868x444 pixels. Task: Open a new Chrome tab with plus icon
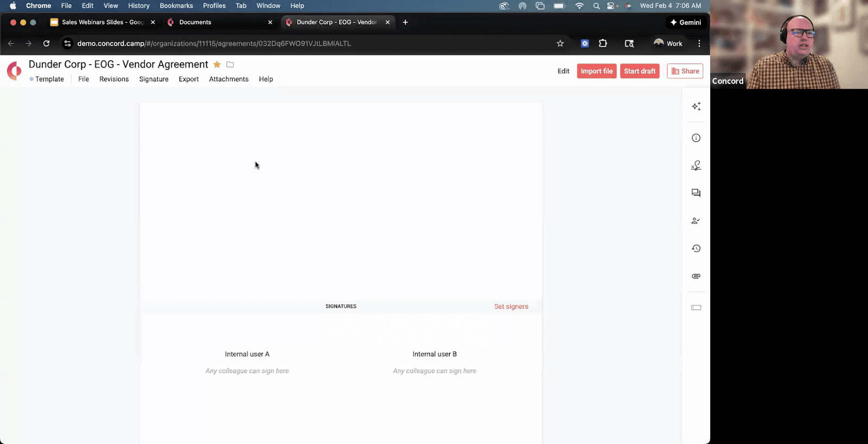click(405, 22)
